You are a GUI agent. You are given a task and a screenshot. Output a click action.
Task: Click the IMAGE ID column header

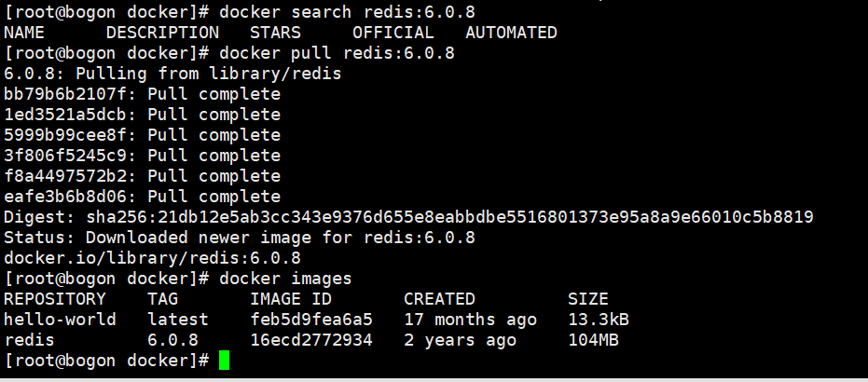(x=291, y=299)
